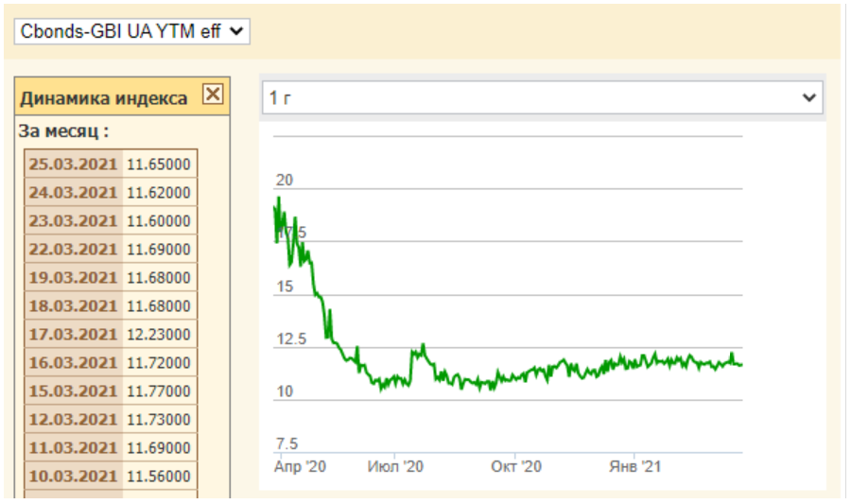Click the 12.23000 value cell
This screenshot has width=851, height=504.
point(159,334)
